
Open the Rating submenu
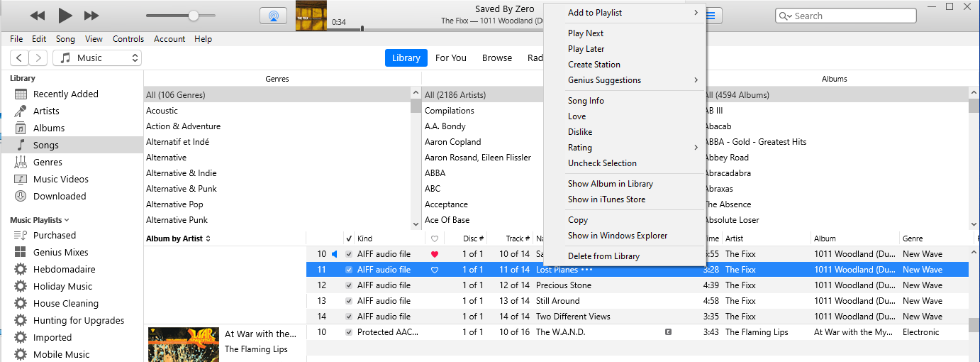(625, 148)
